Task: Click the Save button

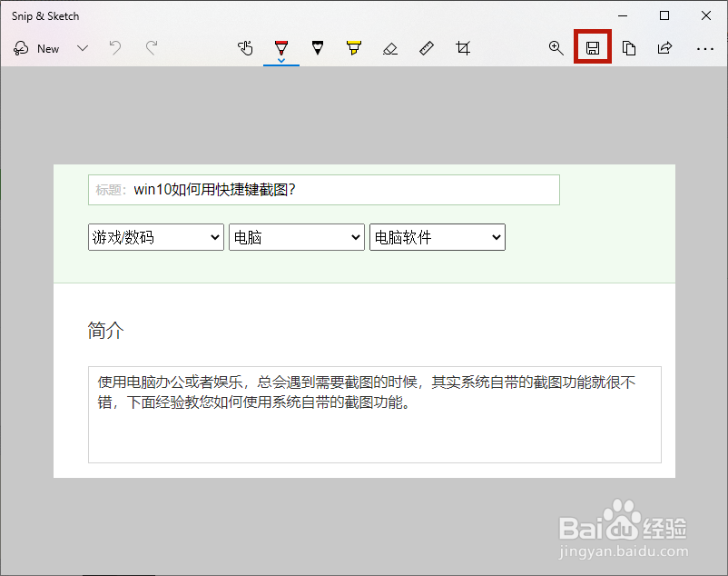Action: (x=592, y=48)
